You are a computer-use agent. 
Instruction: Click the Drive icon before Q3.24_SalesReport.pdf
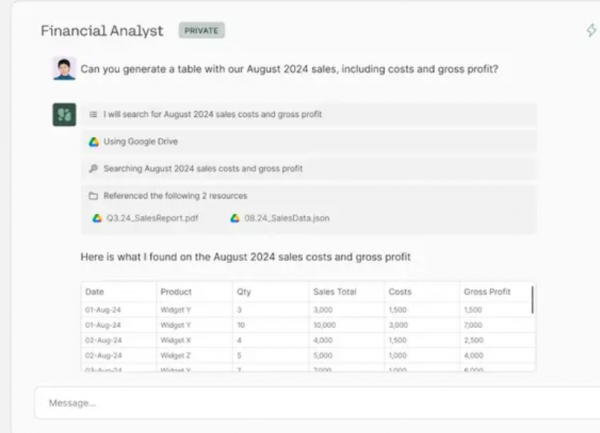tap(97, 218)
